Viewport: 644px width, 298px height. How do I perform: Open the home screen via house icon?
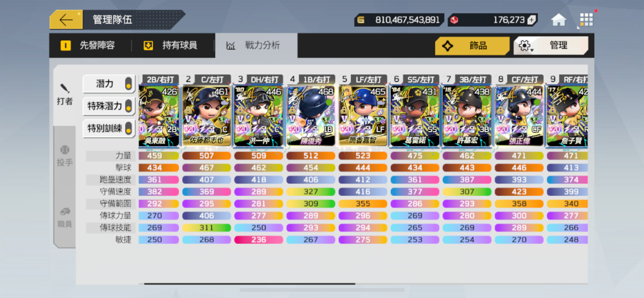tap(559, 20)
